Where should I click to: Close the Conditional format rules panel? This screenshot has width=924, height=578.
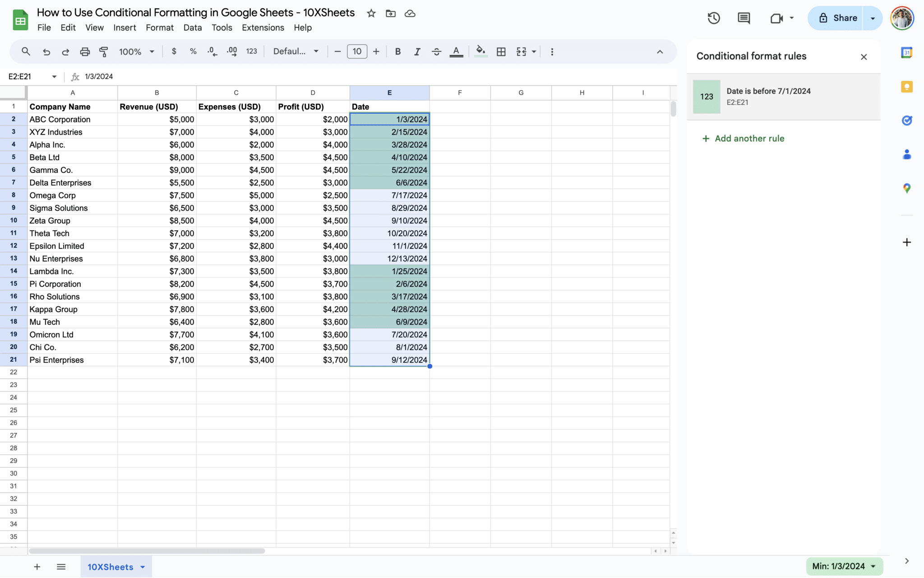coord(864,56)
